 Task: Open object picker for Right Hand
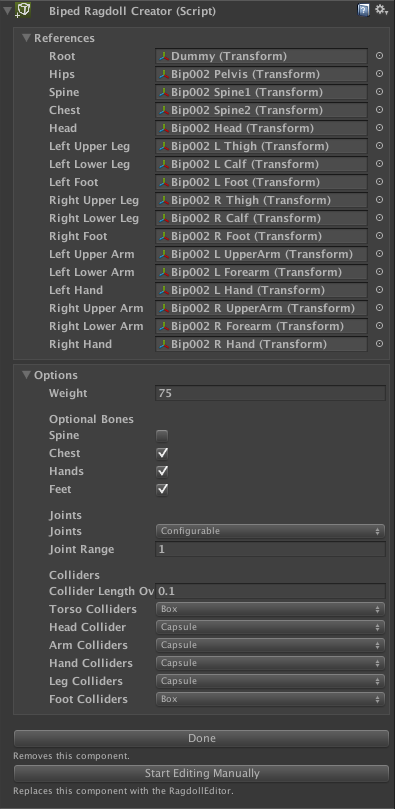tap(379, 344)
